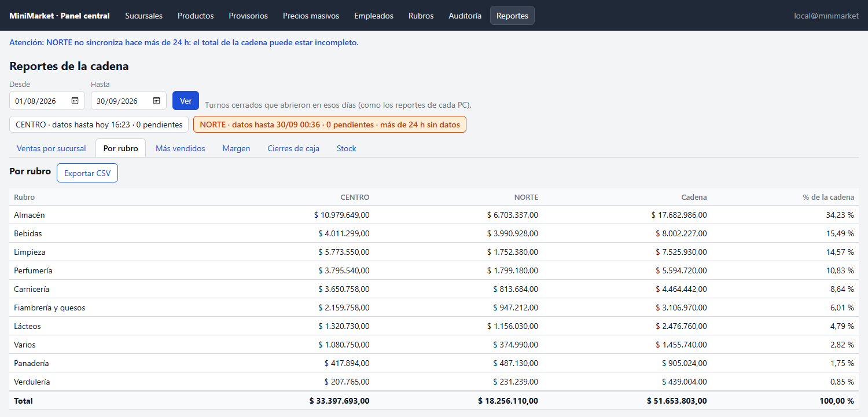Viewport: 868px width, 417px height.
Task: Click Verdulería in the rubro list
Action: click(32, 382)
